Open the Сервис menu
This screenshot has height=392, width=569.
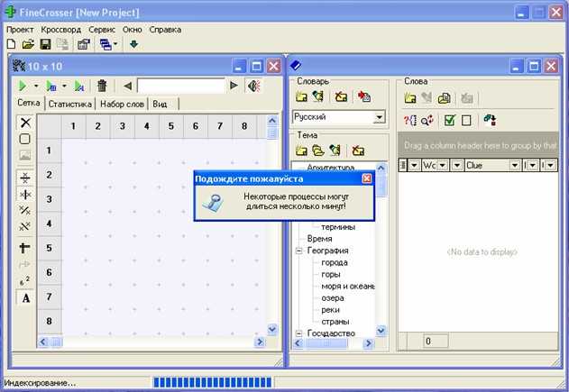(x=102, y=30)
